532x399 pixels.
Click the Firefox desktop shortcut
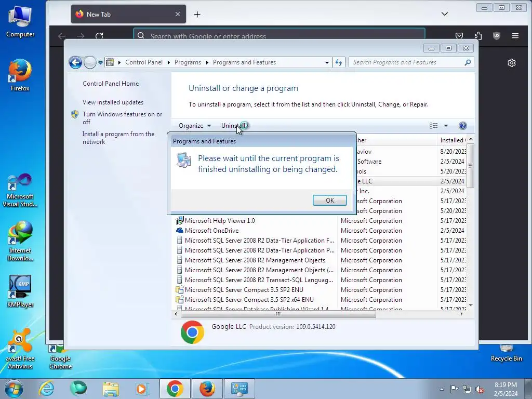point(20,75)
